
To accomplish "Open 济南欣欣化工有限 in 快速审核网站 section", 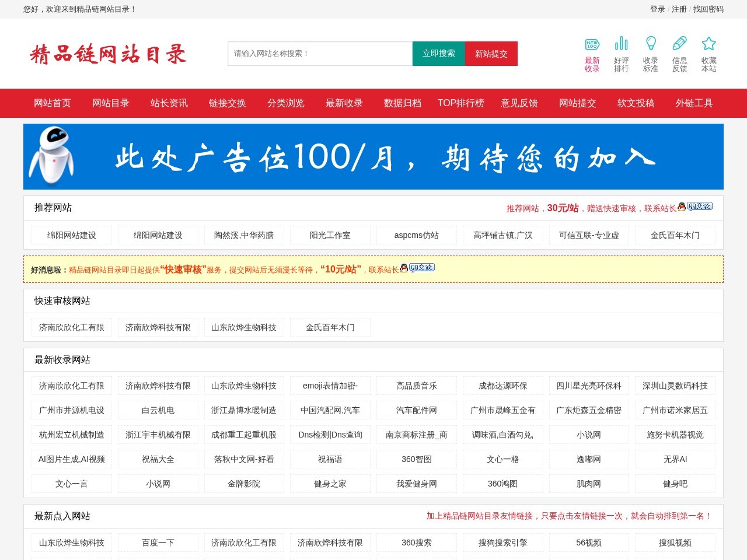I will [72, 327].
